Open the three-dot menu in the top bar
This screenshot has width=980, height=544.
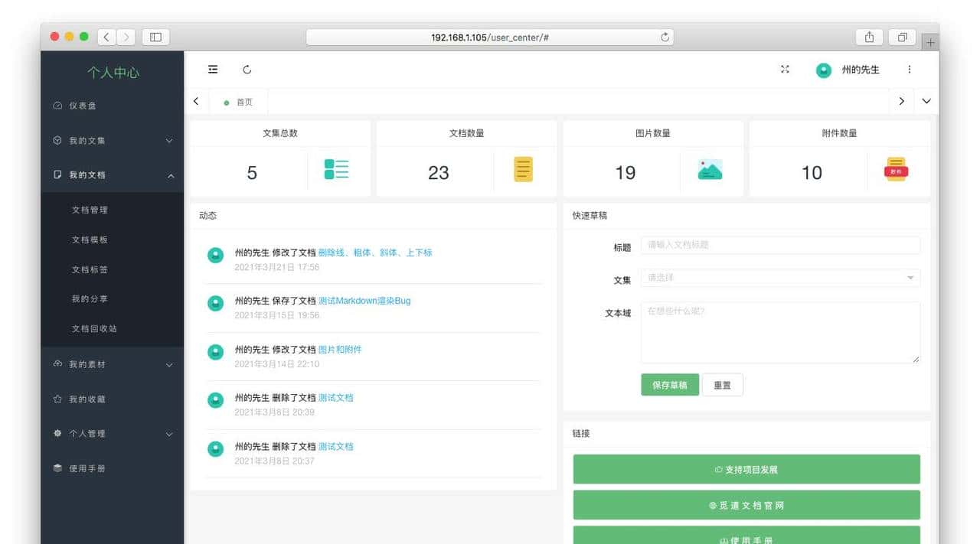click(910, 69)
